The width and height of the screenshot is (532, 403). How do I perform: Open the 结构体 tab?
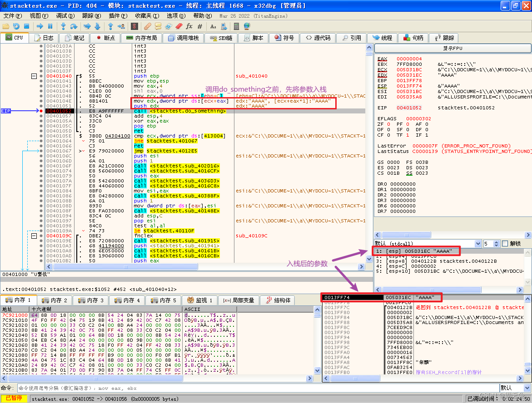click(x=278, y=300)
